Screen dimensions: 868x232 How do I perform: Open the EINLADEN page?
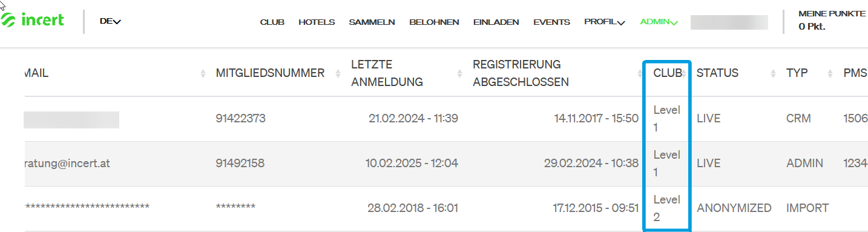[496, 22]
